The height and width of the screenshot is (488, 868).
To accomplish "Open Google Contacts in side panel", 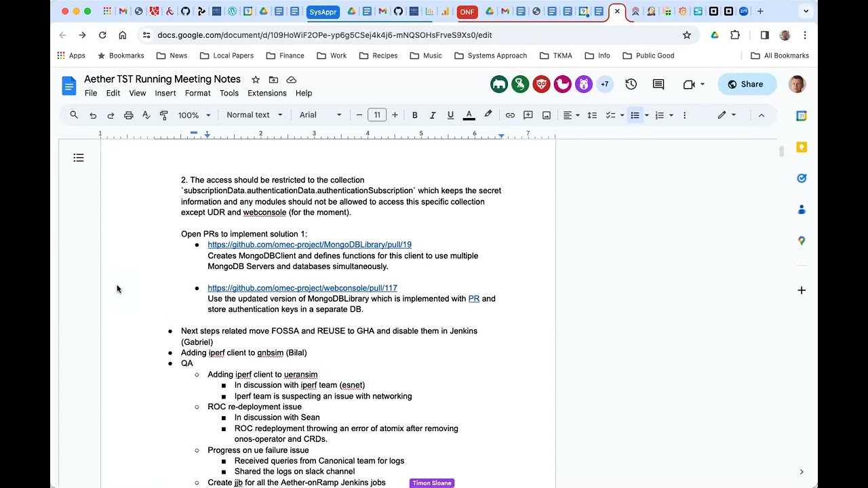I will tap(802, 209).
